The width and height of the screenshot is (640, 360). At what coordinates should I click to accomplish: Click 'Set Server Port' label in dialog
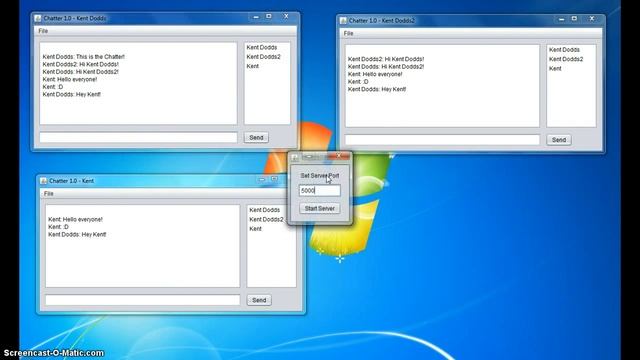(320, 176)
